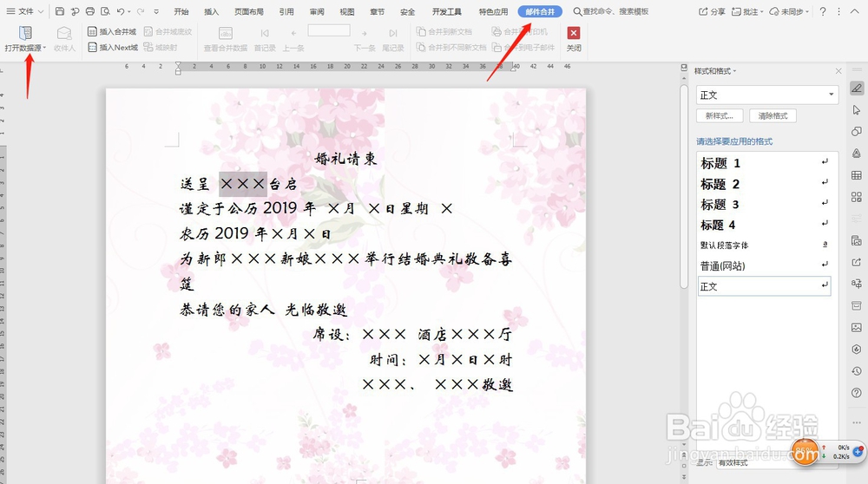This screenshot has width=868, height=484.
Task: Click the clock history icon in right sidebar
Action: click(857, 371)
